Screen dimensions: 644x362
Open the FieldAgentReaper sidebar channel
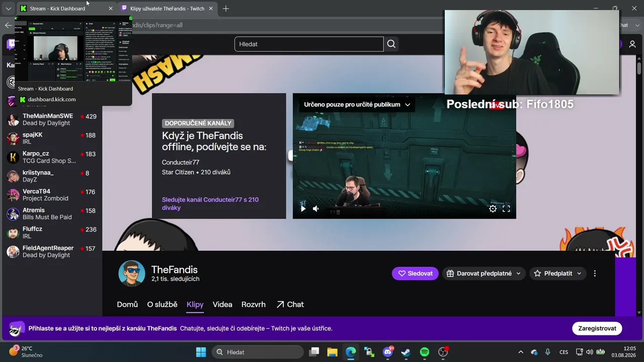point(51,251)
